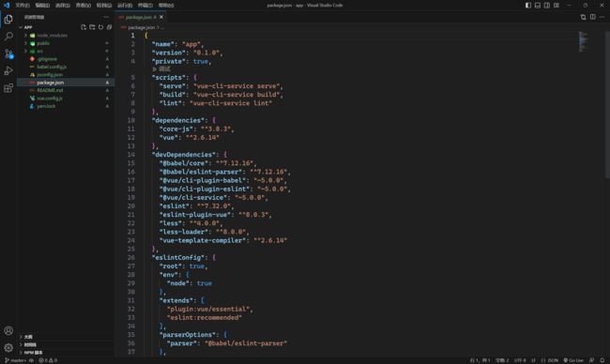Click feedback icon in status bar

[x=592, y=360]
